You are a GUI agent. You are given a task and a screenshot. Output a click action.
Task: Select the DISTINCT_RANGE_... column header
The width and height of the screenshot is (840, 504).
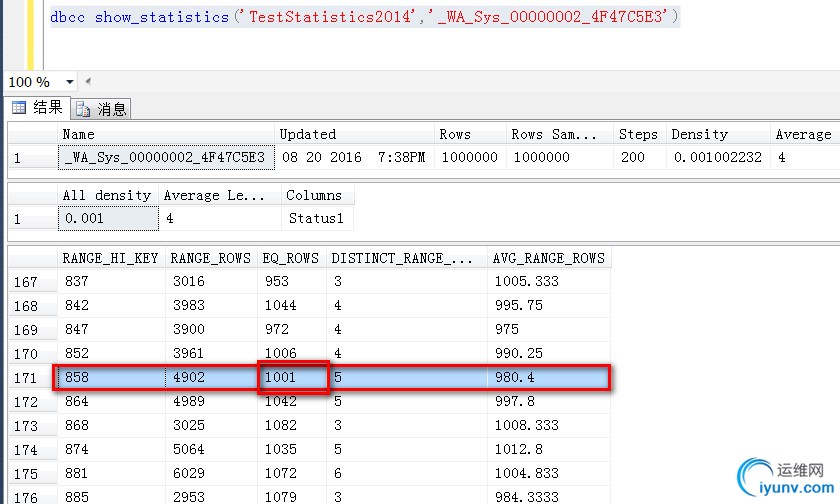[407, 258]
